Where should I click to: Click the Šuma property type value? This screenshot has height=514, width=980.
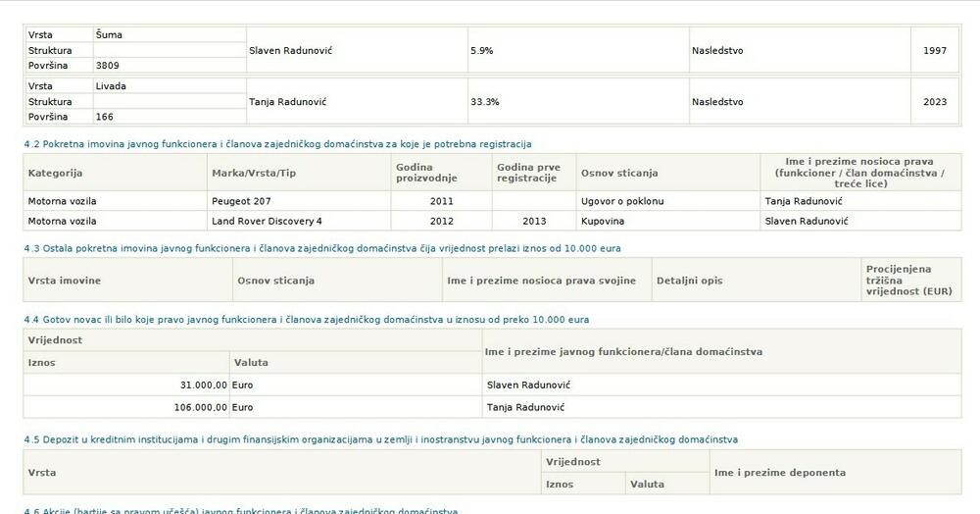(108, 34)
